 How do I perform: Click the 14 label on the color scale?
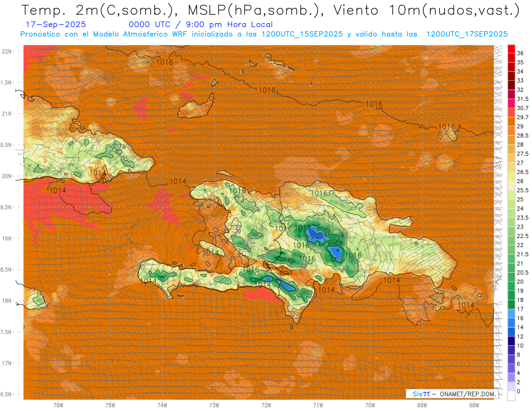[520, 327]
